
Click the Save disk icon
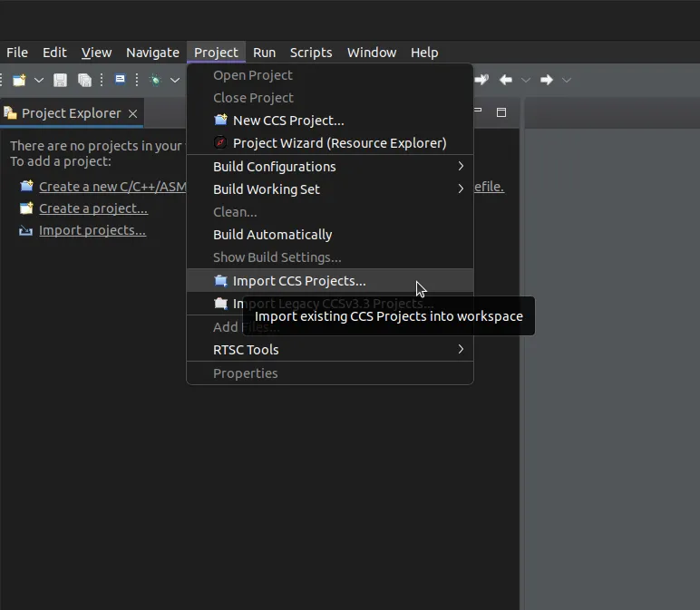click(x=60, y=80)
